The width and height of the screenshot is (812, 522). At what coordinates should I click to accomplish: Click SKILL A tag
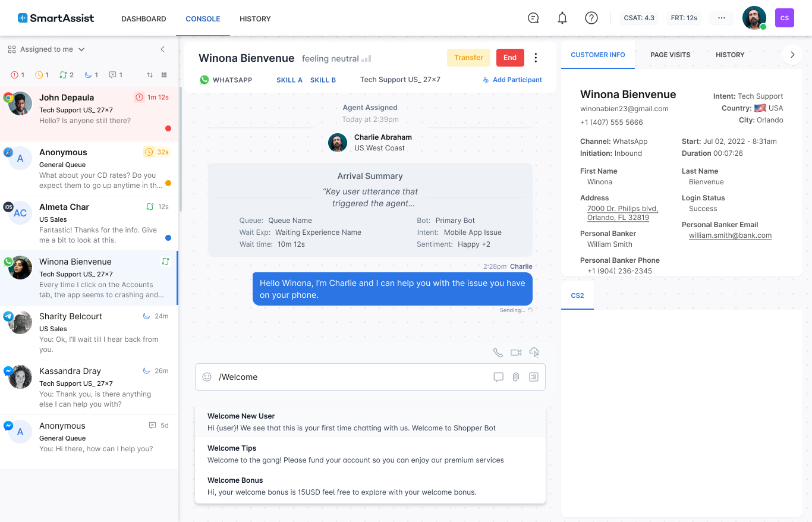tap(289, 80)
